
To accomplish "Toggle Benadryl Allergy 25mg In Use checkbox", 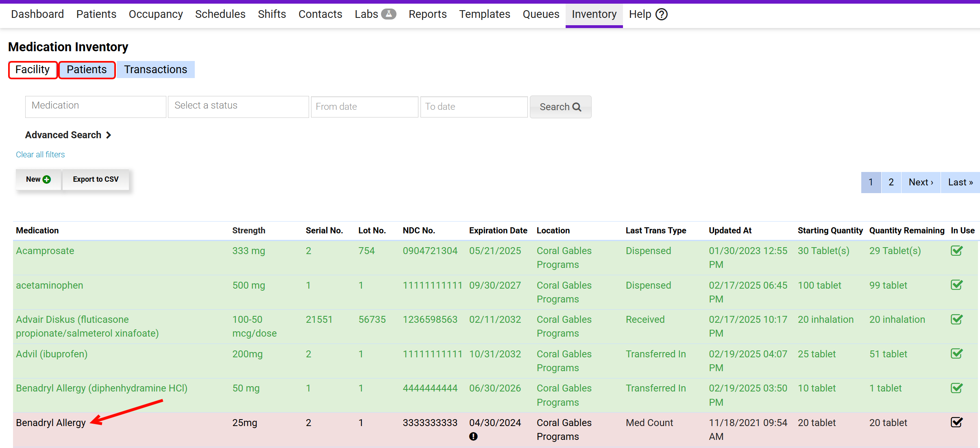I will (x=956, y=422).
